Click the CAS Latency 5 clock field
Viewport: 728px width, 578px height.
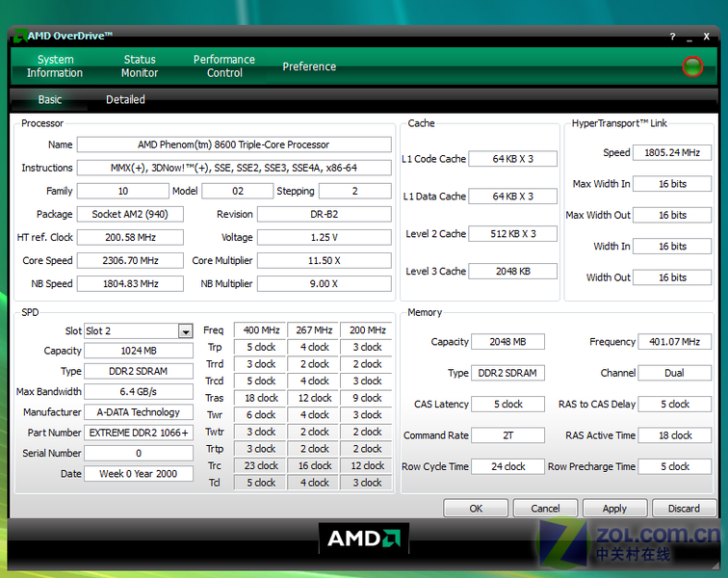pos(507,404)
